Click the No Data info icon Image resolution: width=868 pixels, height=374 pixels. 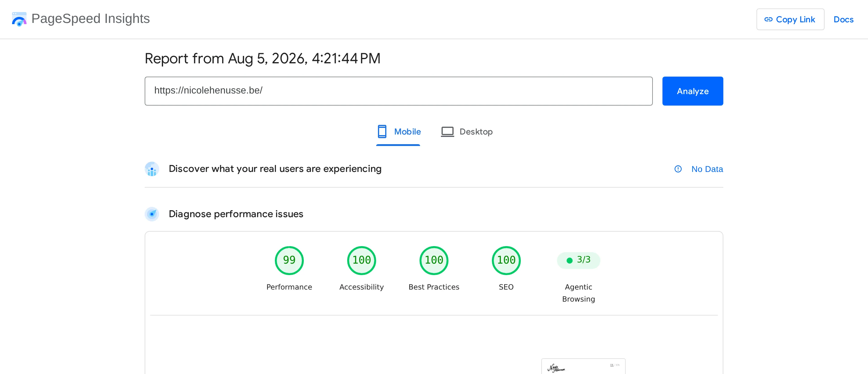pos(678,169)
